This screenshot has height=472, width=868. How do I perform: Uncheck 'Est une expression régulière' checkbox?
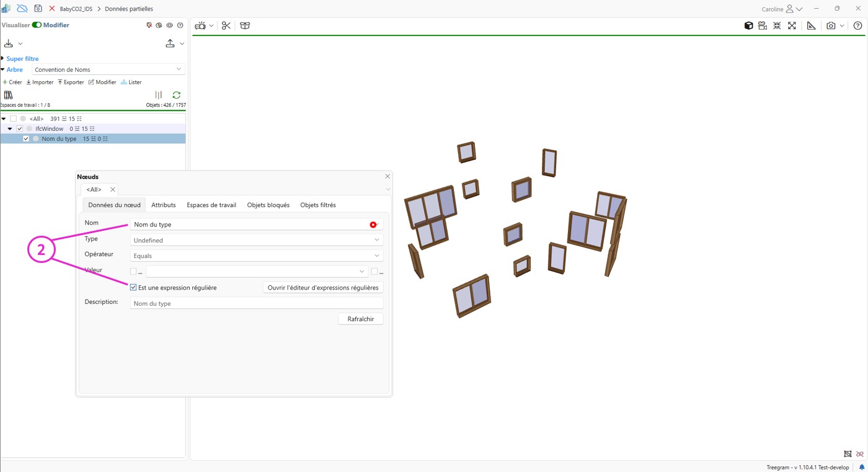click(133, 287)
